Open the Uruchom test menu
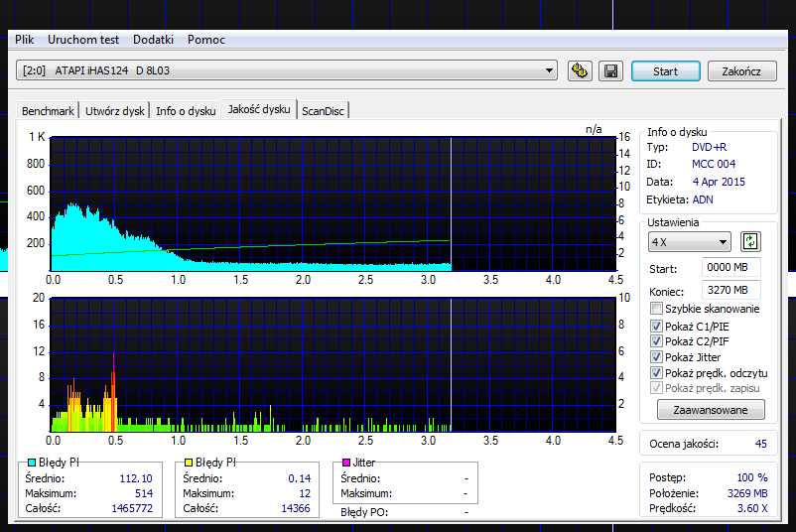The width and height of the screenshot is (796, 532). tap(83, 40)
